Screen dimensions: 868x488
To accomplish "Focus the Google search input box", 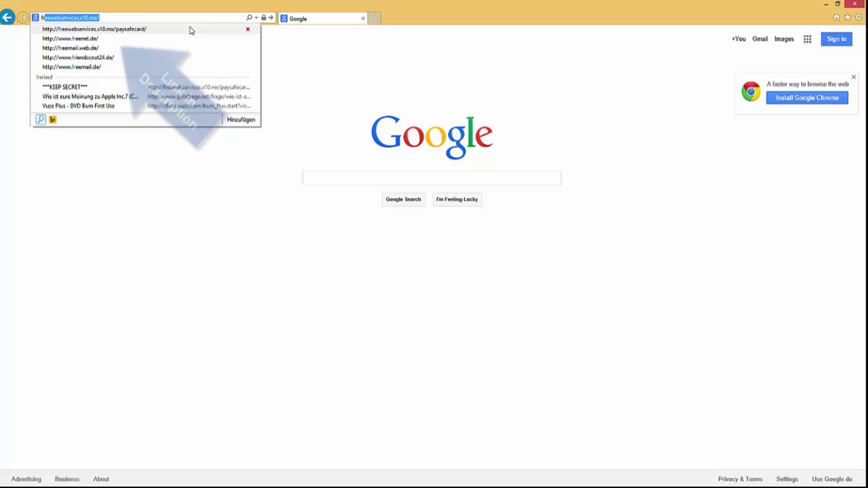I will (431, 178).
